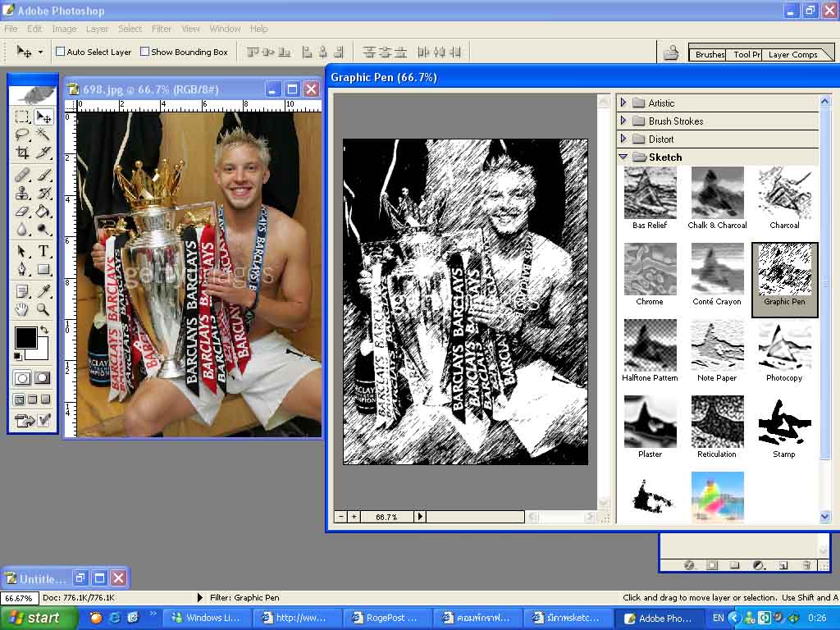
Task: Switch to Quick Mask mode
Action: click(43, 378)
